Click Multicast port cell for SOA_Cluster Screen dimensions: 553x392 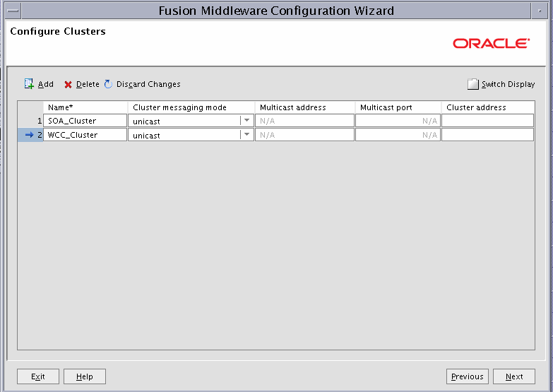pos(398,121)
